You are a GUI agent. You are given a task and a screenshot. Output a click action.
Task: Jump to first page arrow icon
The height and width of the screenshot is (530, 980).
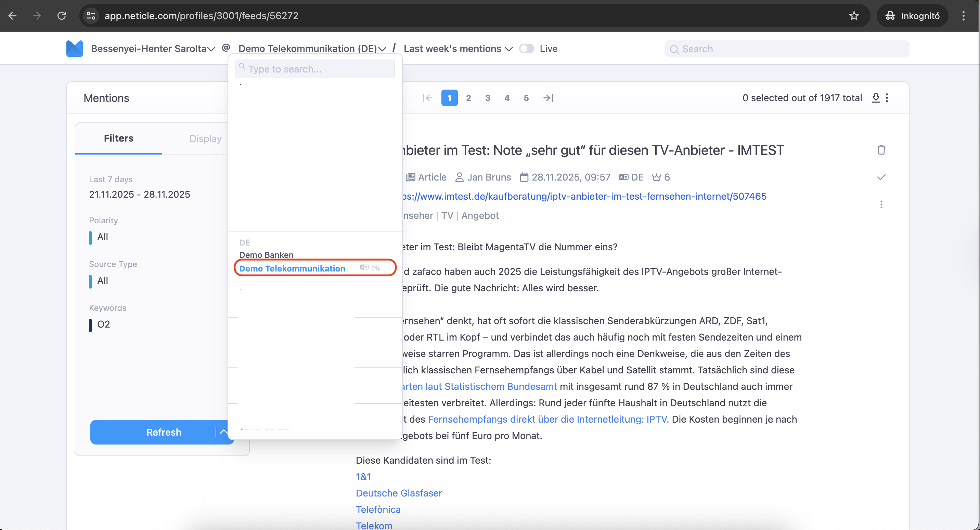coord(427,98)
